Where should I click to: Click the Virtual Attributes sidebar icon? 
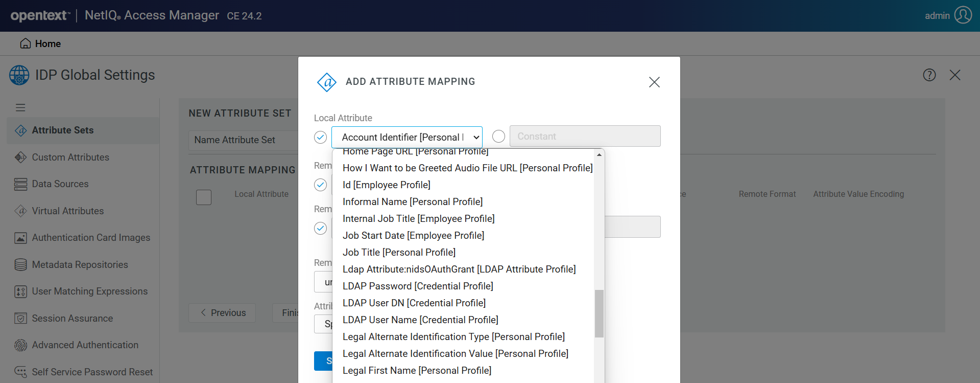click(21, 211)
